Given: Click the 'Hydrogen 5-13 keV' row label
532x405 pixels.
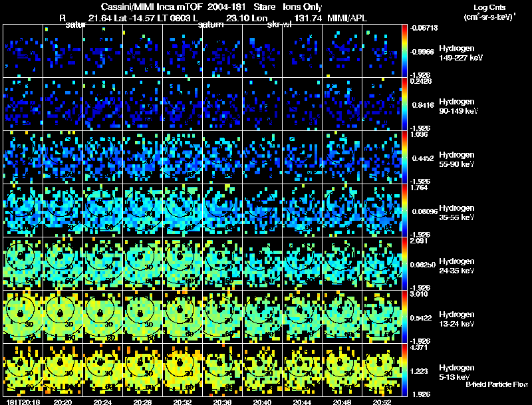Looking at the screenshot, I should 457,372.
